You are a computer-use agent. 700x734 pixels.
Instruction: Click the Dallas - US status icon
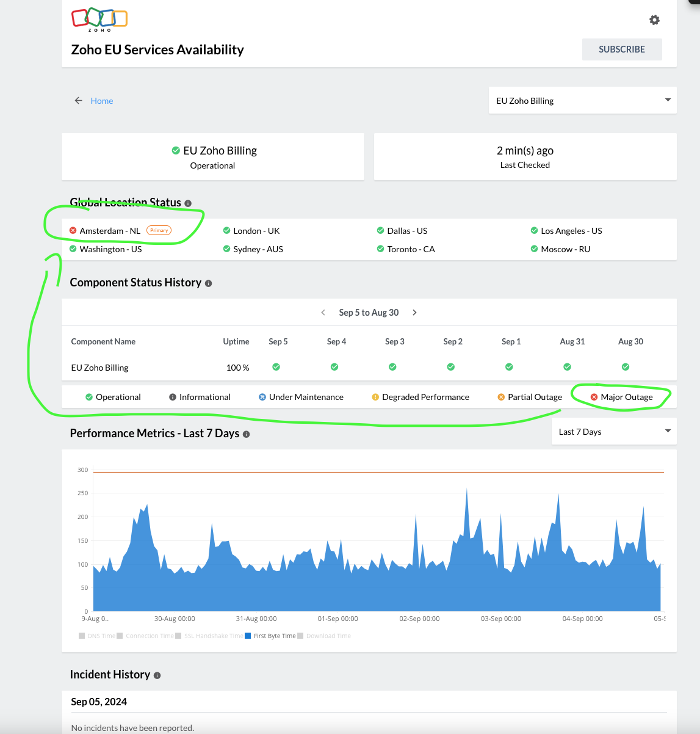(381, 231)
